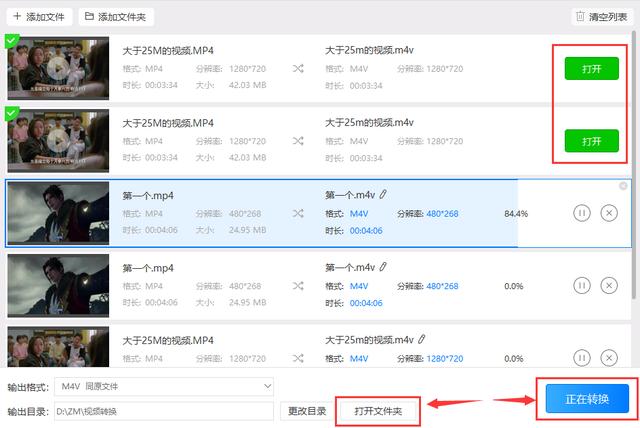Select the 第一个.mp4 thumbnail in its 0.0% row
This screenshot has height=428, width=640.
click(58, 286)
